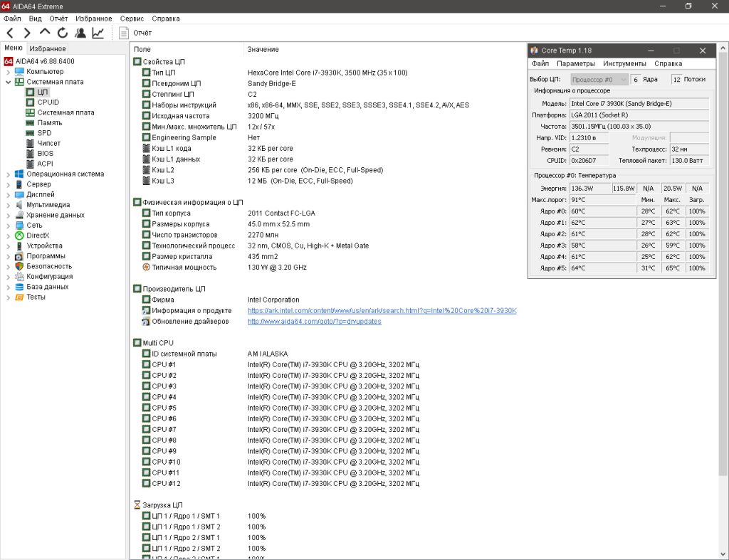This screenshot has height=560, width=729.
Task: Click the База данных database icon
Action: click(19, 287)
